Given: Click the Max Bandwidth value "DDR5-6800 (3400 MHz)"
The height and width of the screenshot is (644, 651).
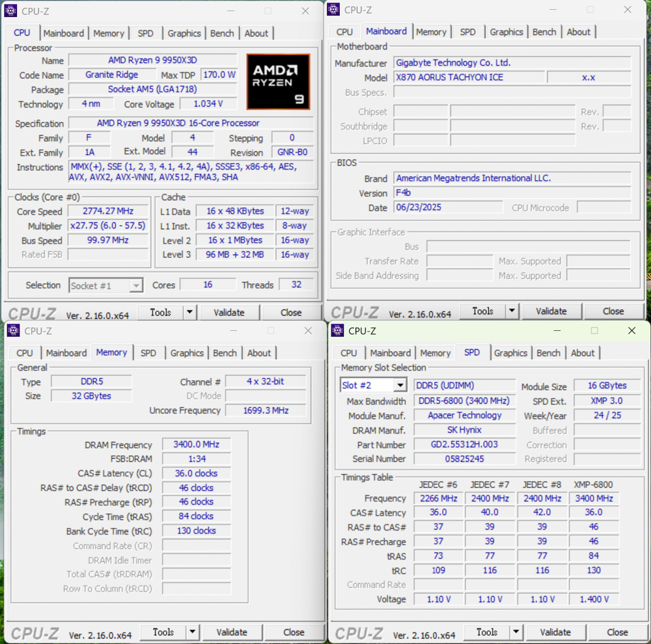Looking at the screenshot, I should [465, 400].
